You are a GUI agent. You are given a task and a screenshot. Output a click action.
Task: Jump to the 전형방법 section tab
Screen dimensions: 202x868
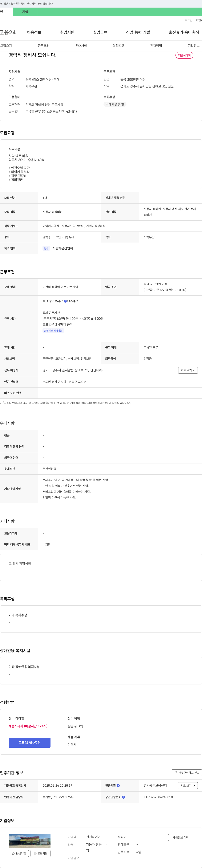[156, 45]
